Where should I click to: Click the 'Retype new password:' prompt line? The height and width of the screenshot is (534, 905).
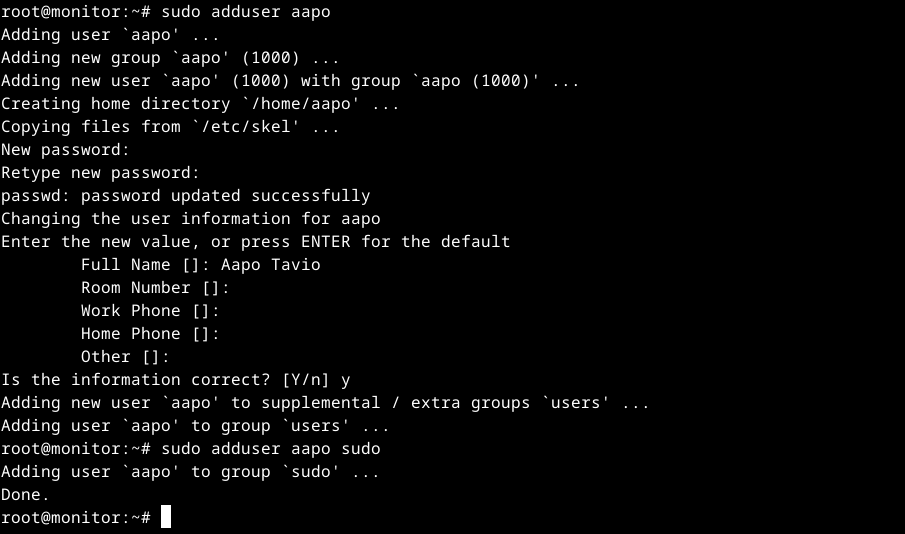(100, 173)
